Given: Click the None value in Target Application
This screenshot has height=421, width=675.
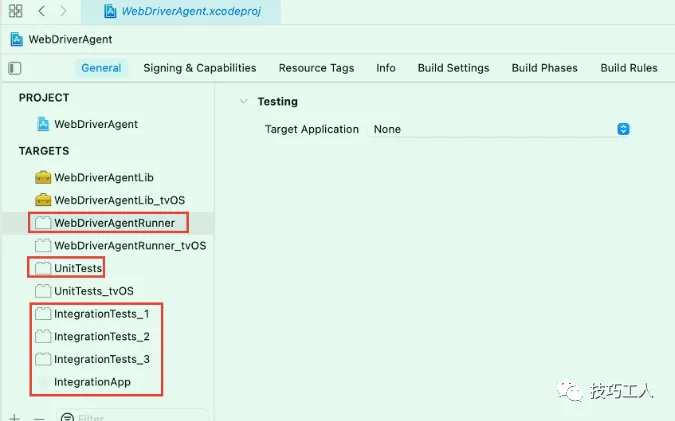Looking at the screenshot, I should 387,129.
